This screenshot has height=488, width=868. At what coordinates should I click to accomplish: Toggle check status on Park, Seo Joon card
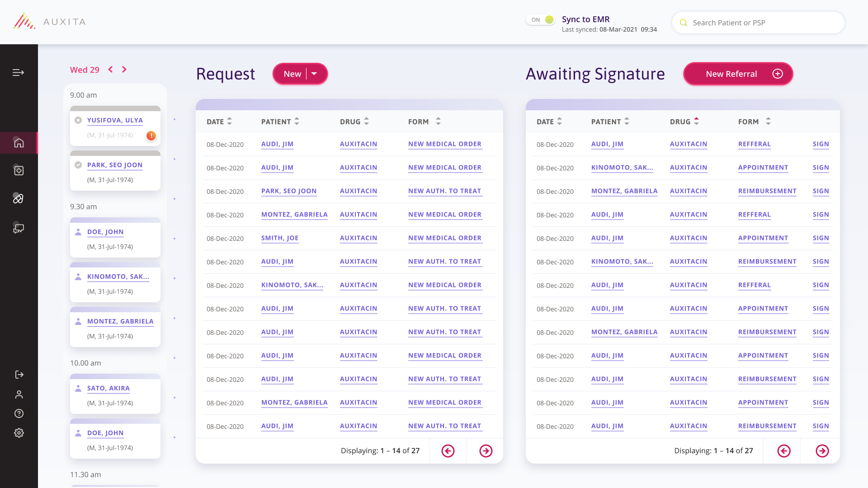tap(78, 165)
